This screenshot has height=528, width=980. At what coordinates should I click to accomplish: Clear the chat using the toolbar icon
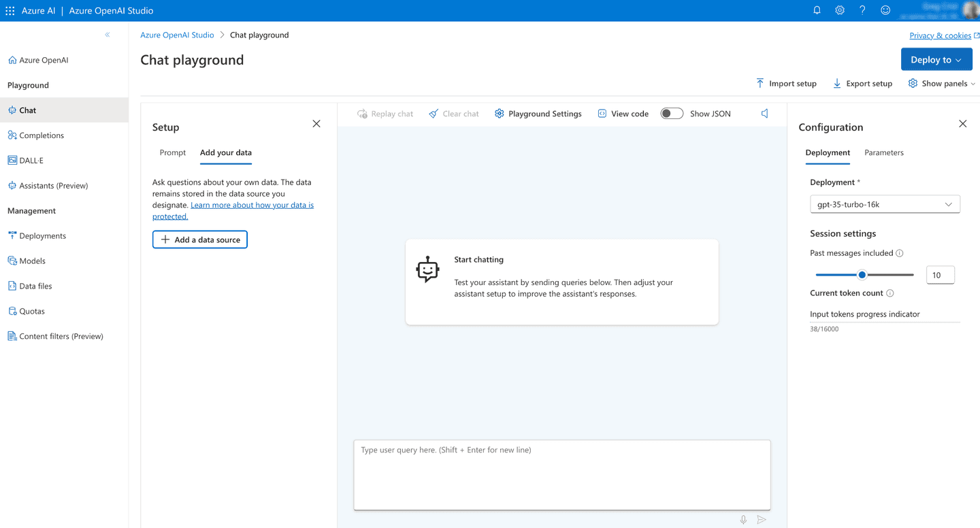453,114
